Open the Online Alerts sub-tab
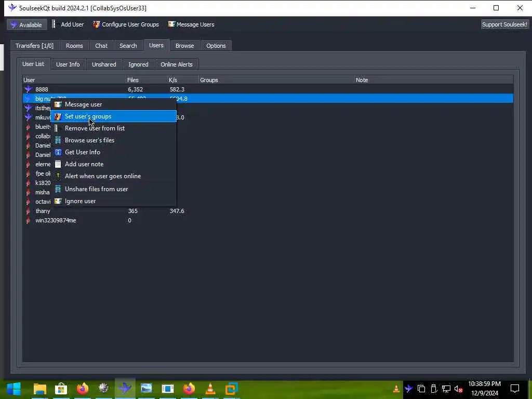The width and height of the screenshot is (532, 399). pyautogui.click(x=177, y=64)
